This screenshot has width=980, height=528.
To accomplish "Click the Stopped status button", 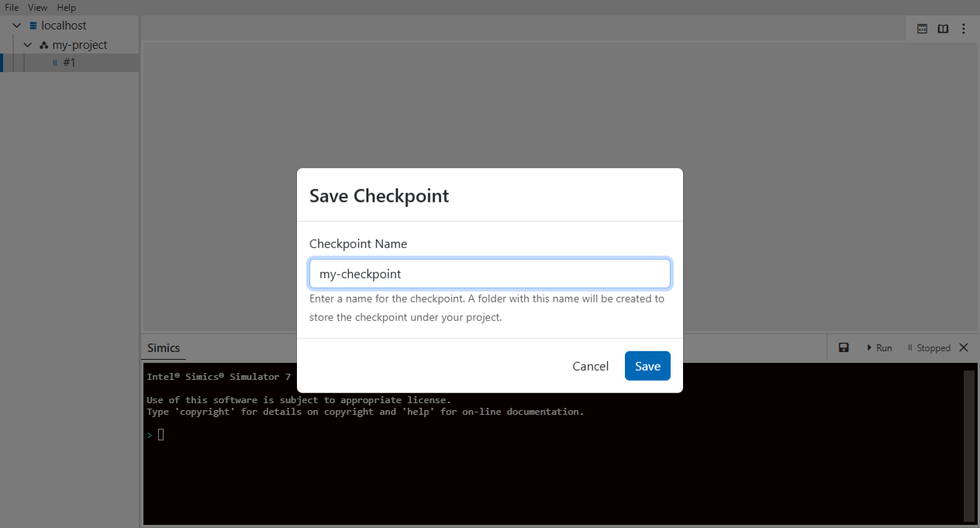I will click(929, 348).
